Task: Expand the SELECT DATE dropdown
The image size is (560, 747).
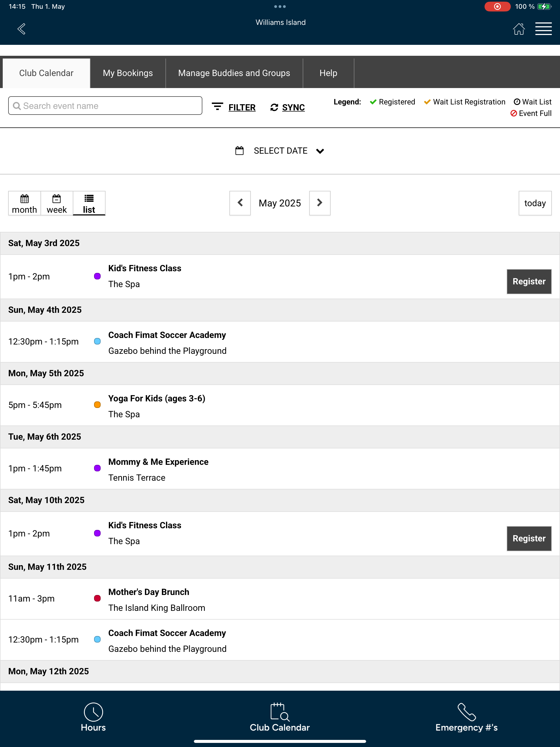Action: pyautogui.click(x=280, y=151)
